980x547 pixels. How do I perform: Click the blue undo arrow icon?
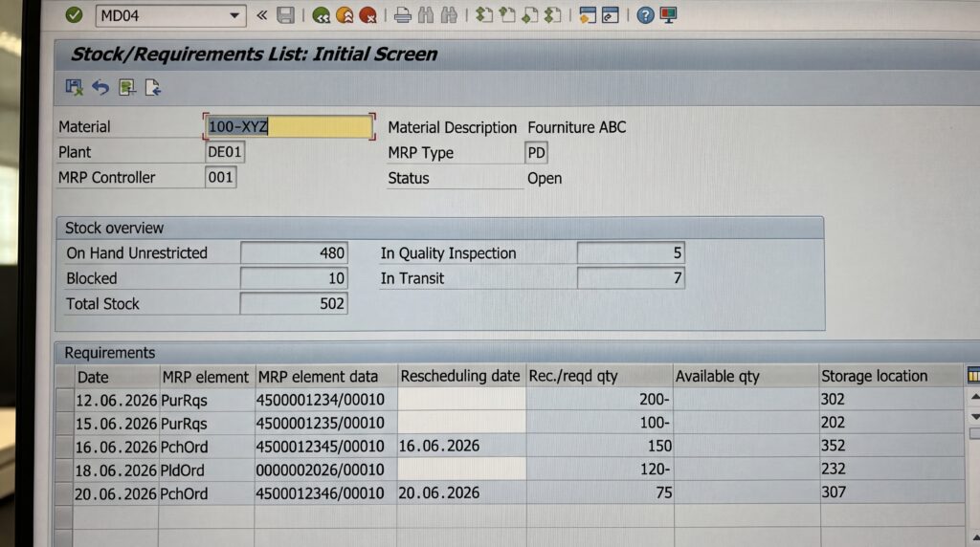(x=100, y=87)
